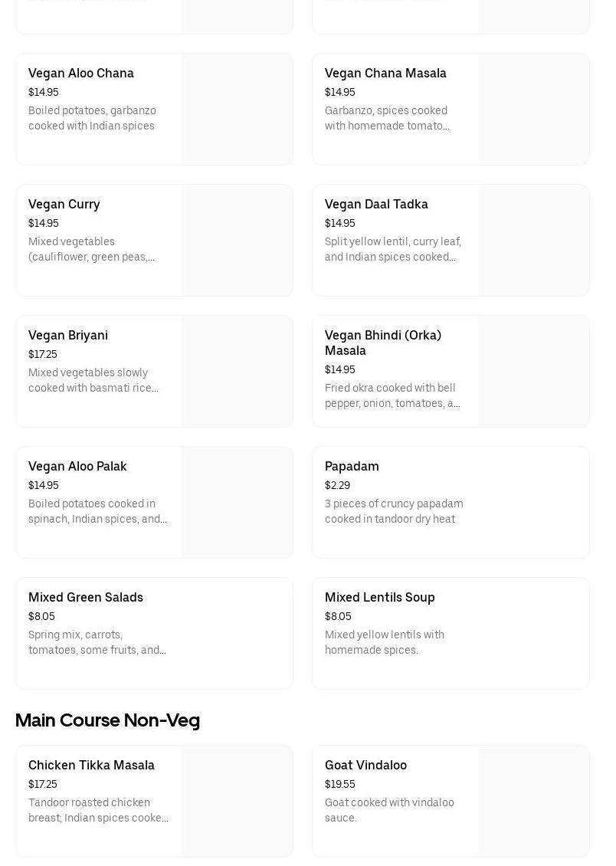Select Vegan Bhindi (Orka) Masala title
Screen dimensions: 616x866
383,343
